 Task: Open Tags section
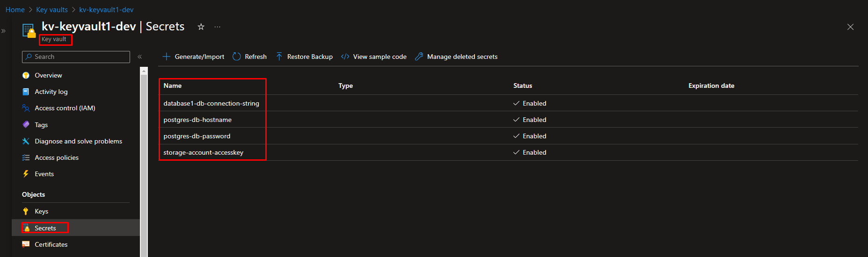[x=41, y=125]
